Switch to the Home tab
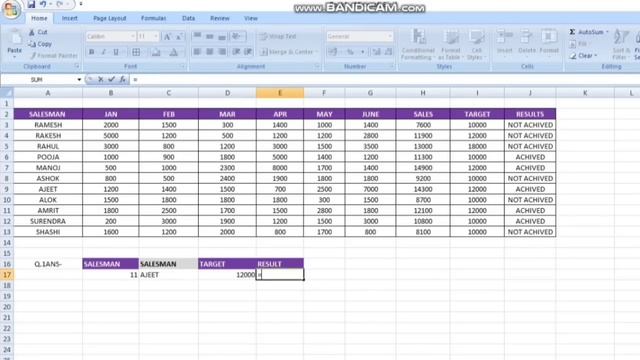This screenshot has height=360, width=640. coord(39,18)
